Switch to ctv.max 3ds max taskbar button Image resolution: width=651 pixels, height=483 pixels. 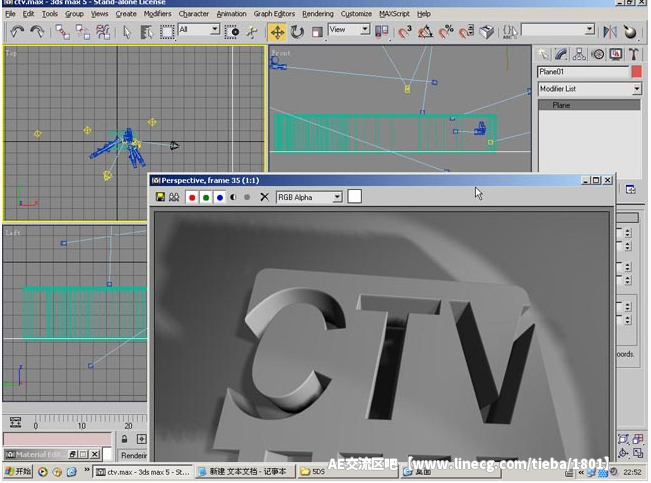pyautogui.click(x=142, y=472)
